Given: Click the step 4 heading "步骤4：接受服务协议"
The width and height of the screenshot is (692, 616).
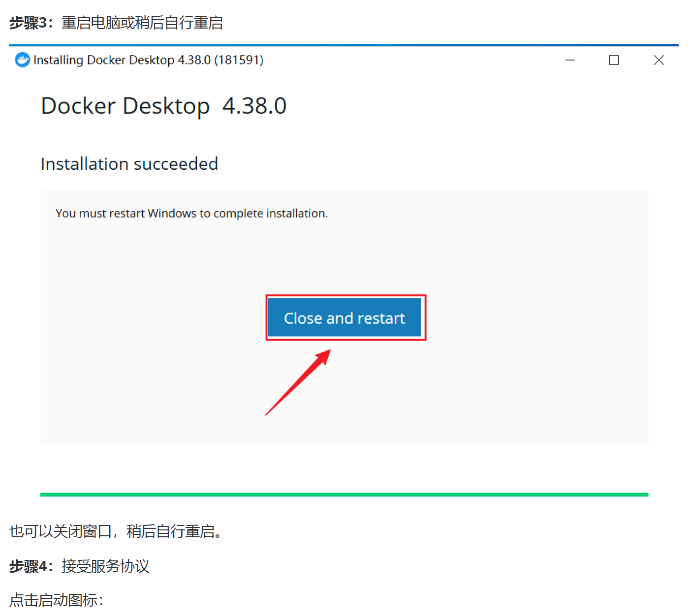Looking at the screenshot, I should tap(79, 566).
